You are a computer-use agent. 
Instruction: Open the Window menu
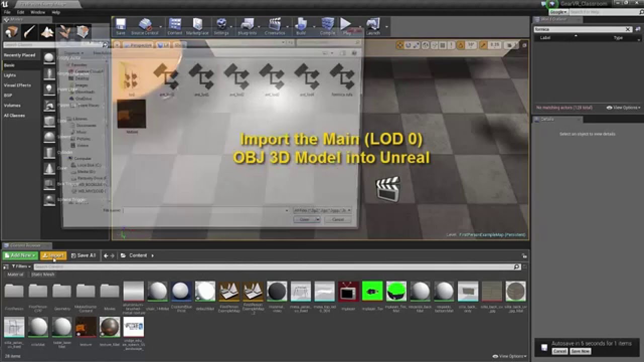38,12
